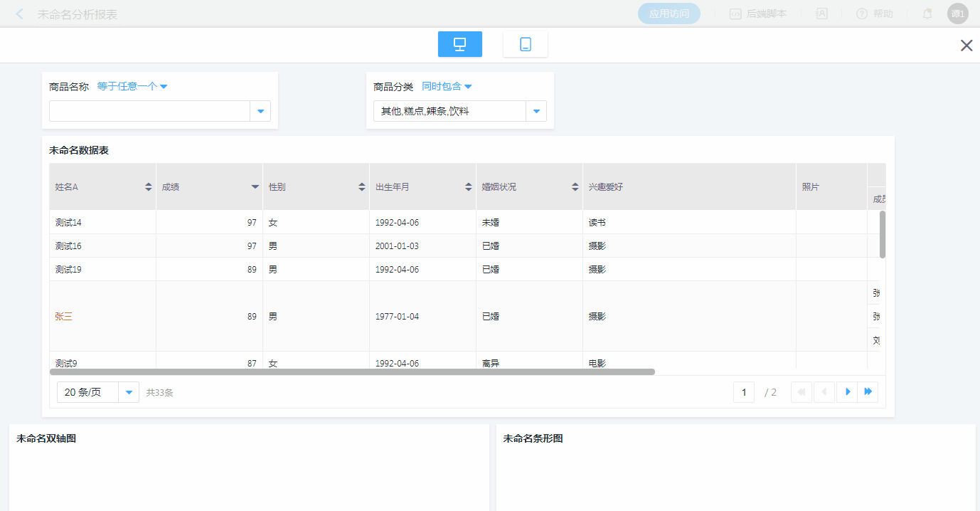
Task: Click the 应用访问 button
Action: pos(669,14)
